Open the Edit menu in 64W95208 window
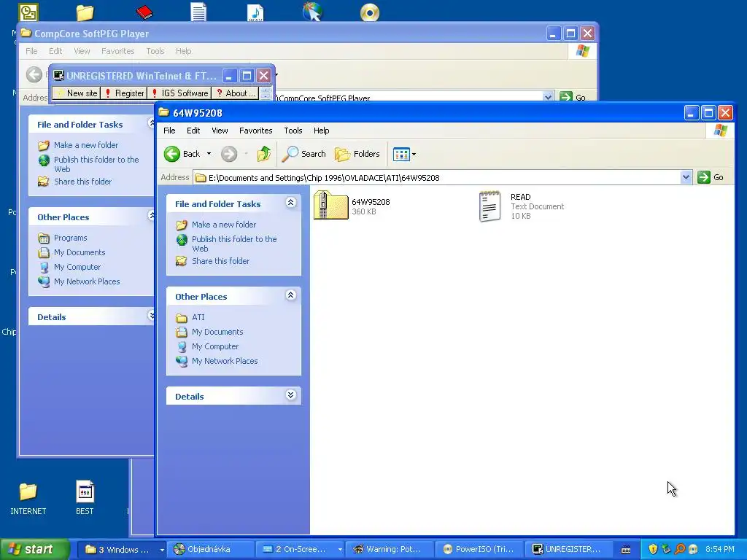 click(x=193, y=131)
